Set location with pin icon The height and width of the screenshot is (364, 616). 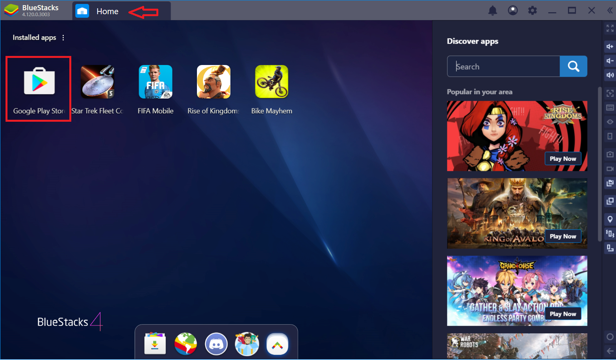(x=610, y=219)
